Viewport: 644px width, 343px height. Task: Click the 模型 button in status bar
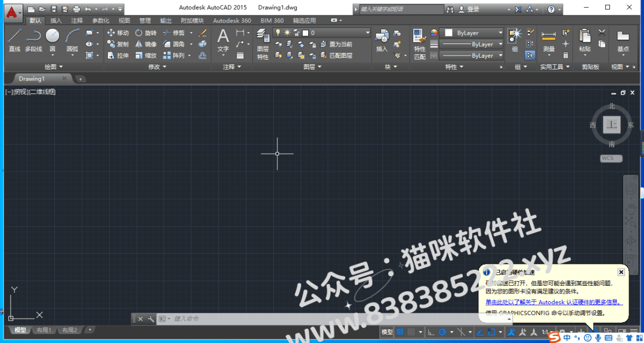tap(387, 332)
